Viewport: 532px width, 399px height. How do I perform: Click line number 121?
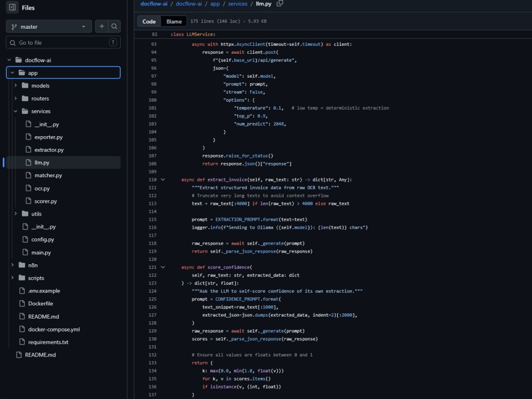pos(152,268)
